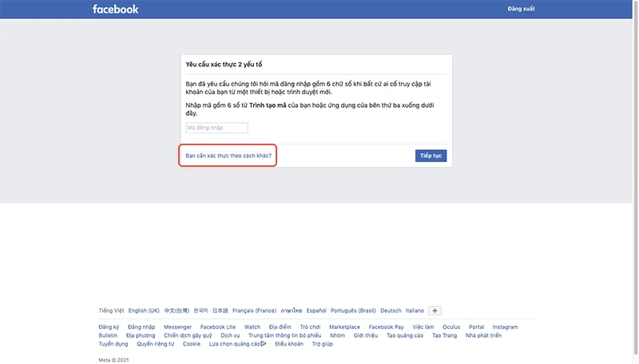Image resolution: width=639 pixels, height=364 pixels.
Task: Switch language to Português (Brasil)
Action: [x=353, y=311]
